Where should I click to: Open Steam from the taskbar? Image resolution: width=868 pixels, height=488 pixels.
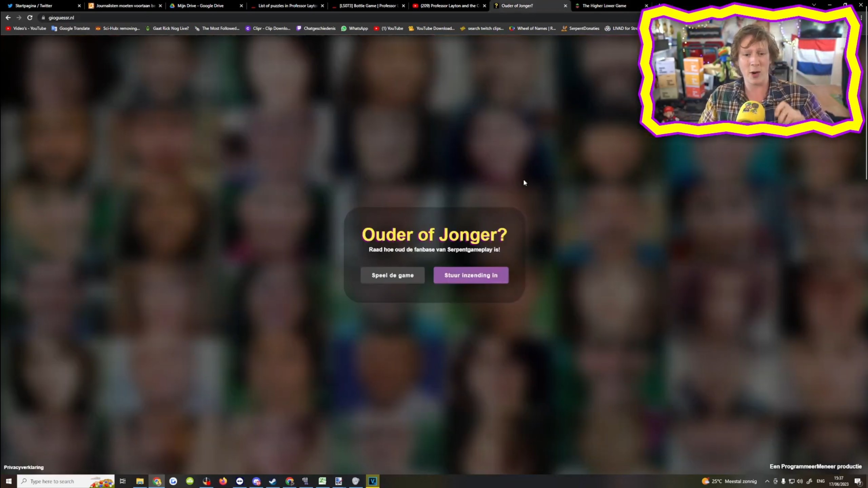[x=273, y=481]
